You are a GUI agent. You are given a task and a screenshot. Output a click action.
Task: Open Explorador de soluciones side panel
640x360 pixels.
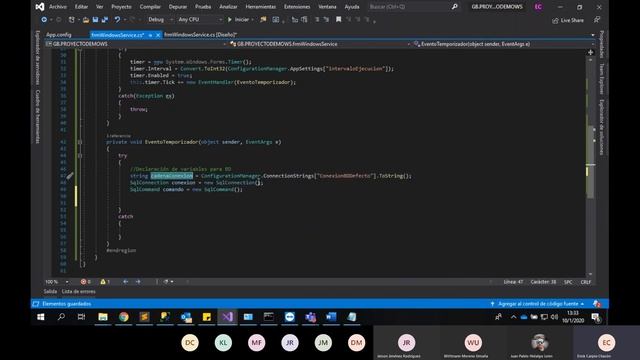point(602,127)
